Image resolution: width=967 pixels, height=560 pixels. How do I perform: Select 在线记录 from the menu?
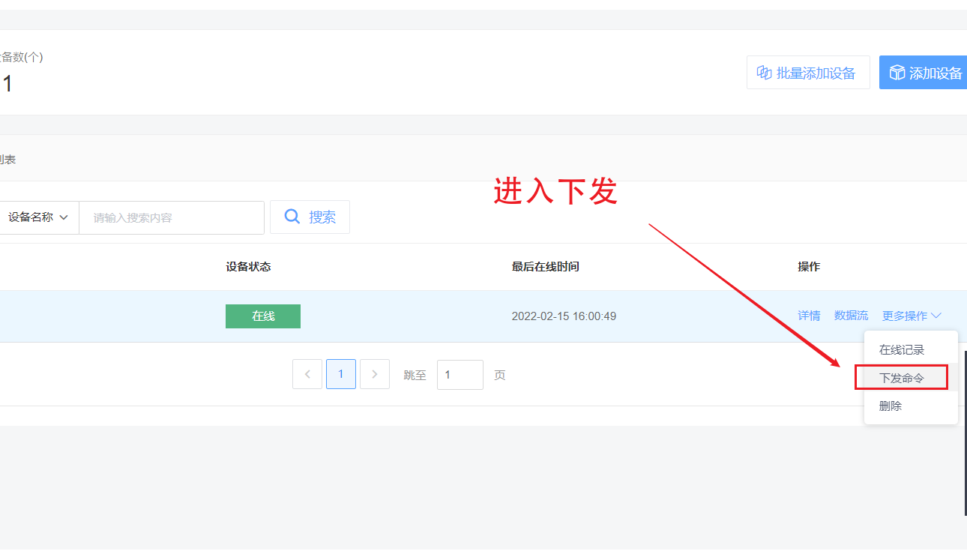(x=911, y=350)
